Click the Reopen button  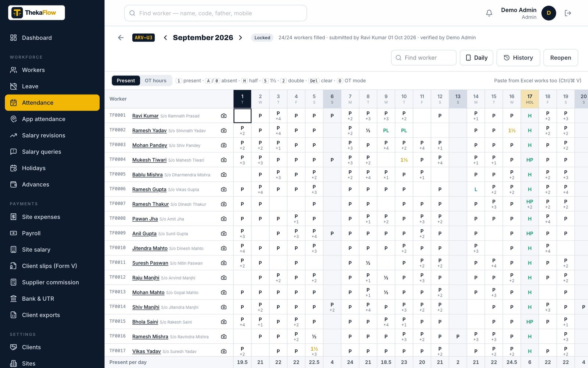[x=560, y=58]
